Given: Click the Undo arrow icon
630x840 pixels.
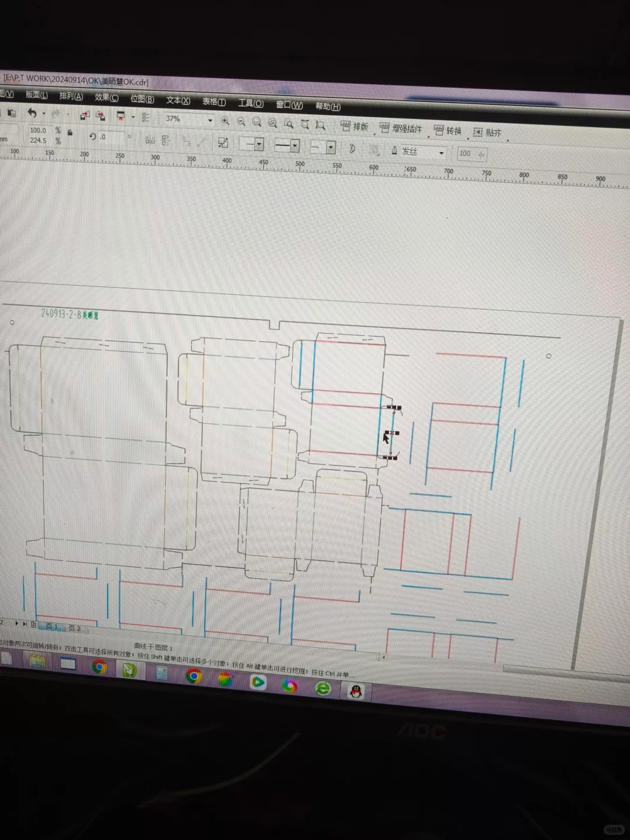Looking at the screenshot, I should [x=32, y=113].
